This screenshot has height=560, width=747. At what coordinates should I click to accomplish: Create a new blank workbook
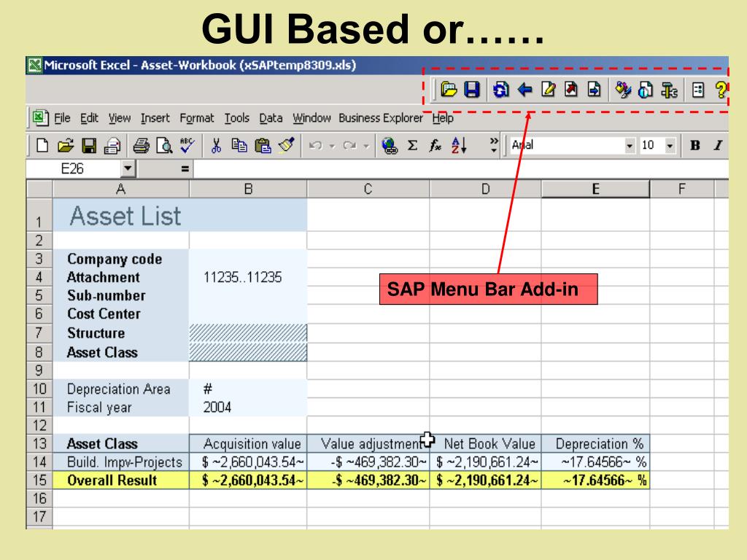pyautogui.click(x=42, y=146)
